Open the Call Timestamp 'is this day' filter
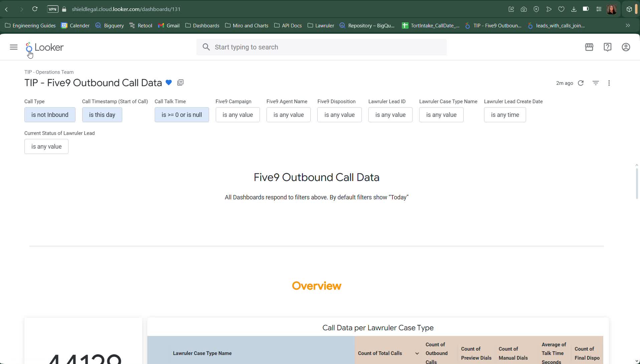Screen dimensions: 640x364 pos(102,115)
